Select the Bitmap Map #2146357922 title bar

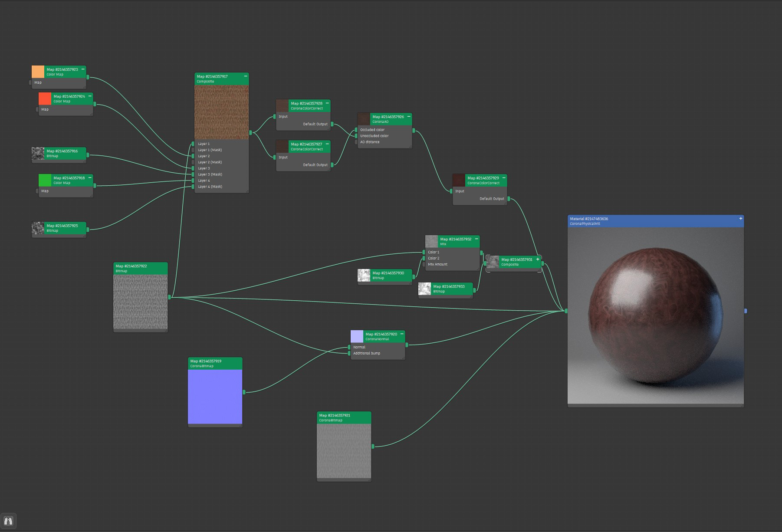[x=140, y=268]
